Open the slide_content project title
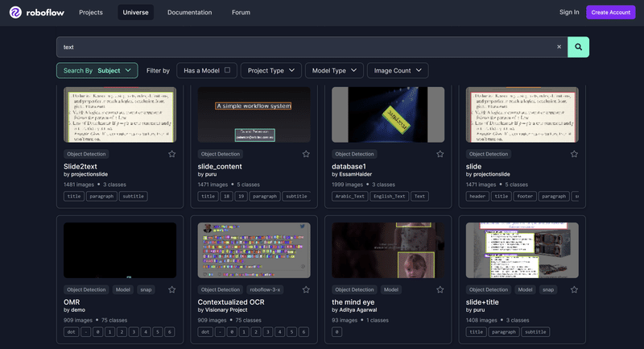 pos(220,167)
